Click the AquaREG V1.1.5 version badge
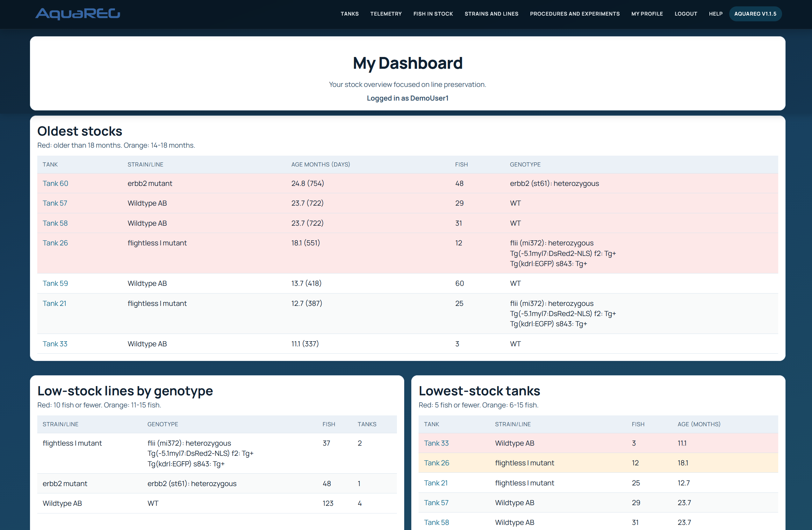Viewport: 812px width, 530px height. pos(755,14)
